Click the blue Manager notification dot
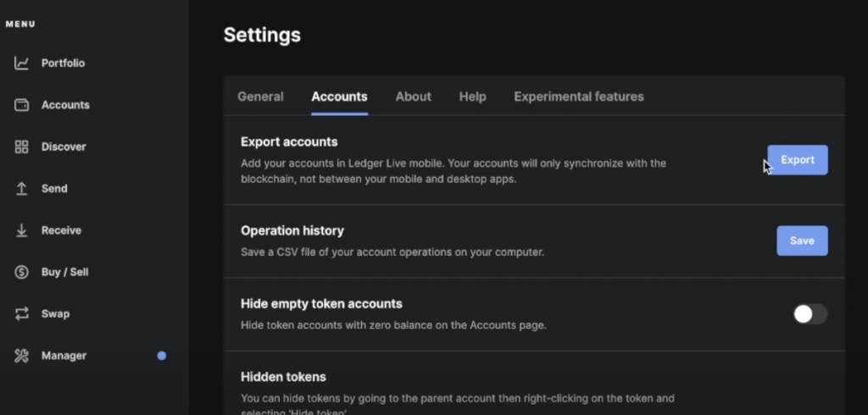The height and width of the screenshot is (415, 868). coord(161,356)
